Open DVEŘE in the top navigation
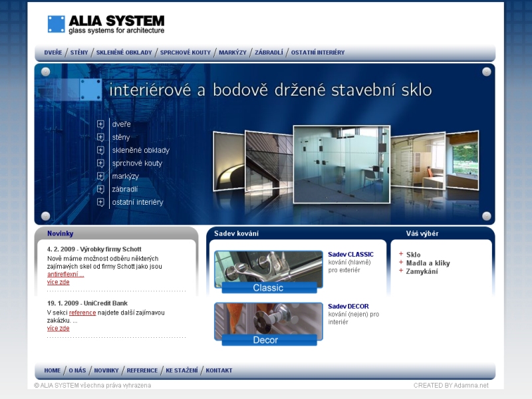Viewport: 532px width, 399px height. pos(53,53)
